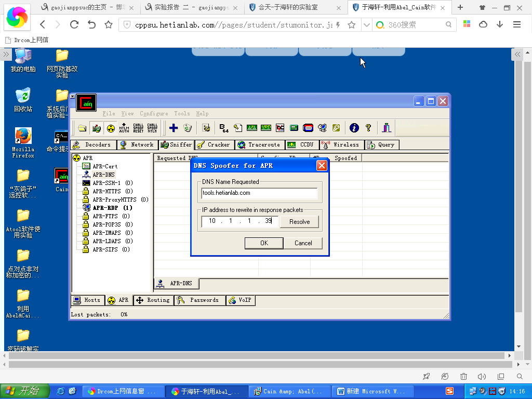The height and width of the screenshot is (399, 532).
Task: Open the Configure menu in Cain
Action: tap(154, 114)
